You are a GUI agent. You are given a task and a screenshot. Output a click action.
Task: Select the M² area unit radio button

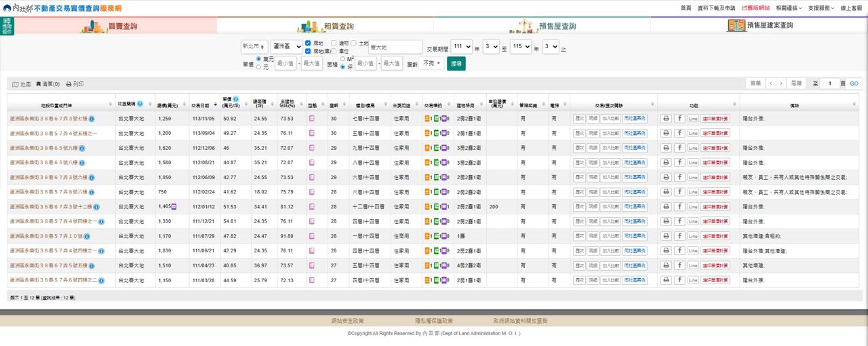pyautogui.click(x=342, y=59)
